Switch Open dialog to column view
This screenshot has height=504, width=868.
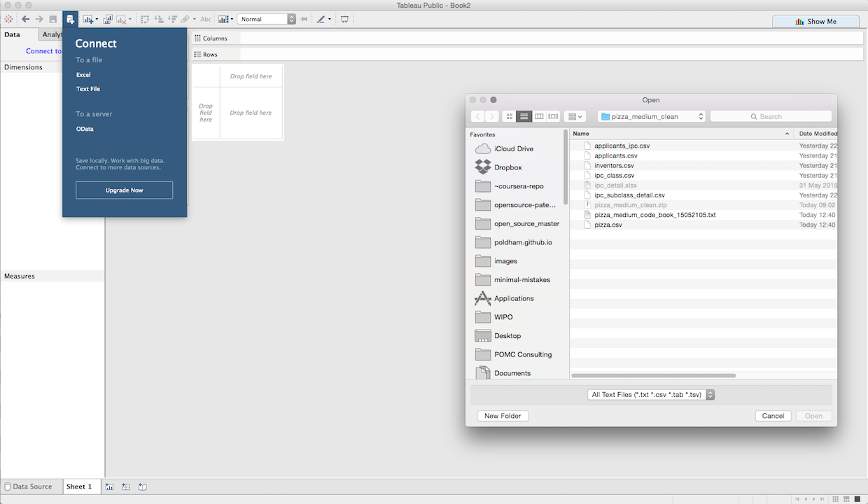click(x=539, y=116)
